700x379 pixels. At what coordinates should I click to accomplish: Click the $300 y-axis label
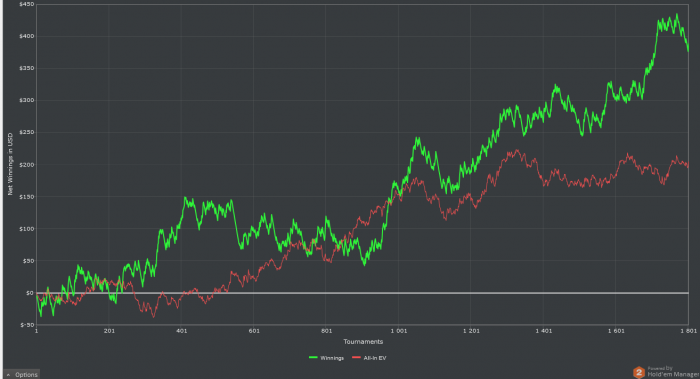coord(26,100)
